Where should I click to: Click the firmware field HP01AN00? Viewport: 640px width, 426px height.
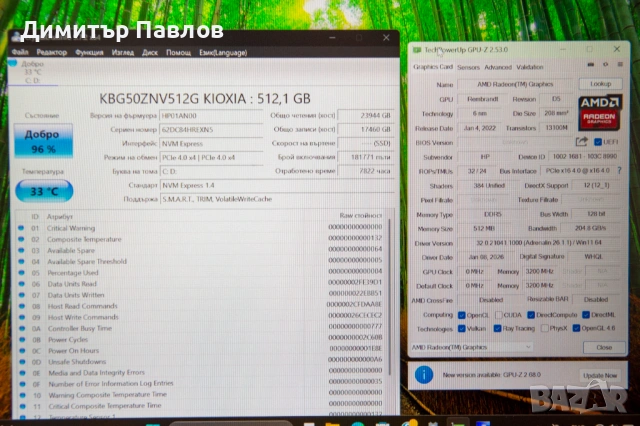(x=211, y=116)
